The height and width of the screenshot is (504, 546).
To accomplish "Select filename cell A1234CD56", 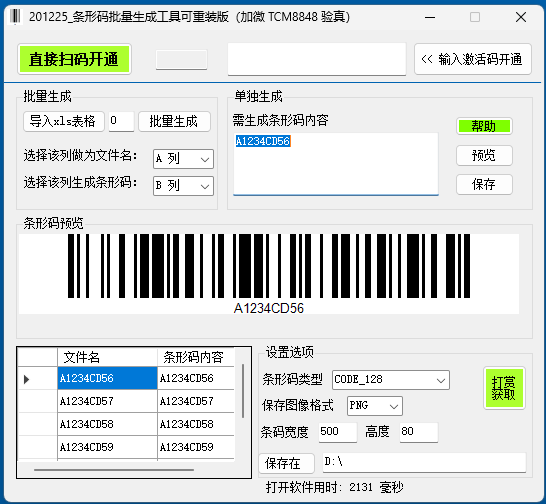I will (x=107, y=378).
